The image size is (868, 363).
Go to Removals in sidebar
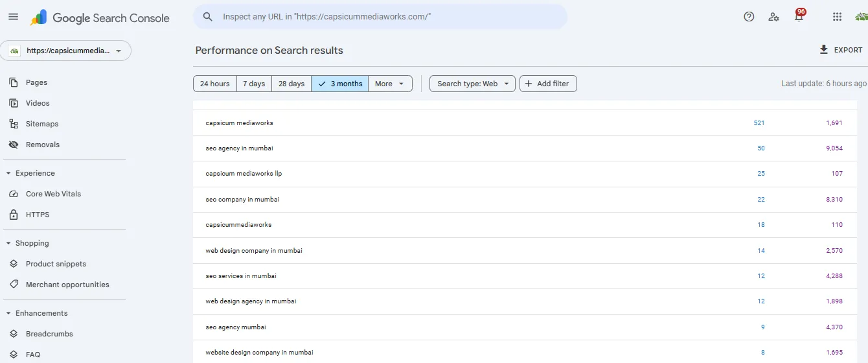click(x=43, y=145)
